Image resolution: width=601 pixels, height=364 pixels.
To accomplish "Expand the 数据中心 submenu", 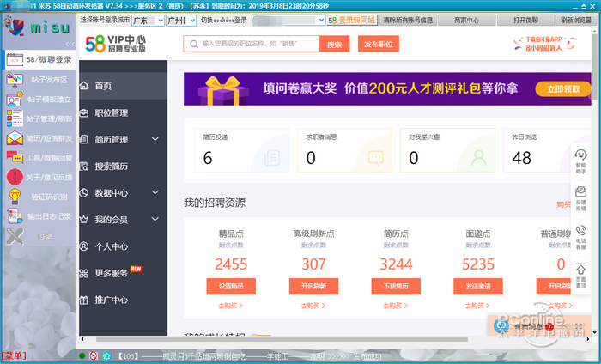I will point(155,192).
